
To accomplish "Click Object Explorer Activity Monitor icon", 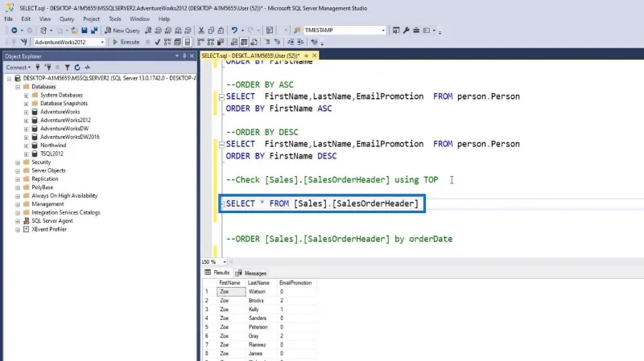I will pyautogui.click(x=87, y=68).
